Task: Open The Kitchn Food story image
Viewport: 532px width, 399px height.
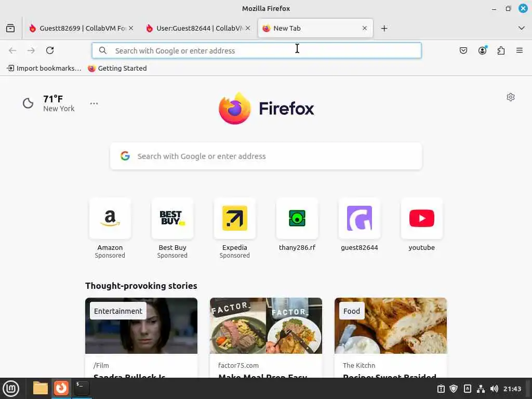Action: click(x=391, y=326)
